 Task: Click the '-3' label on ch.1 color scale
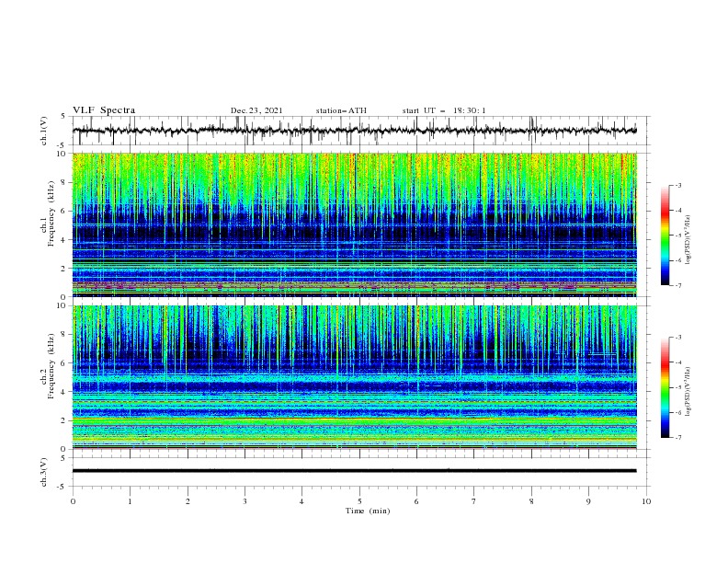tap(678, 185)
